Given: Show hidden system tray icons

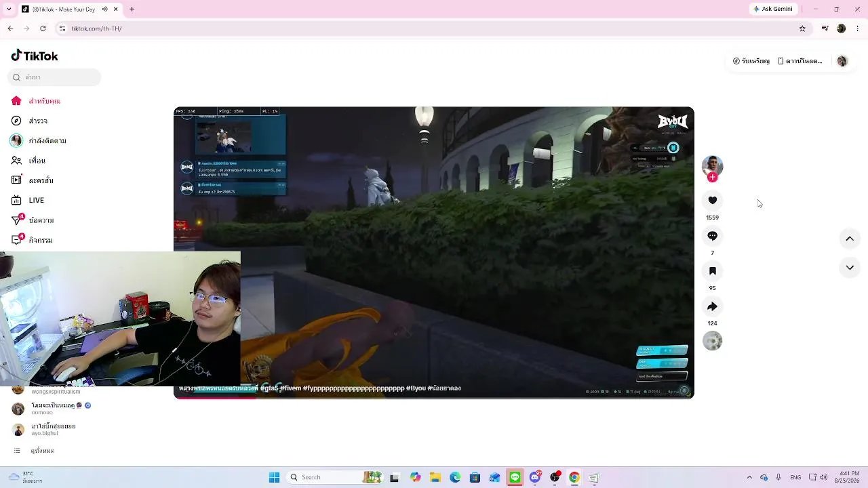Looking at the screenshot, I should [749, 477].
